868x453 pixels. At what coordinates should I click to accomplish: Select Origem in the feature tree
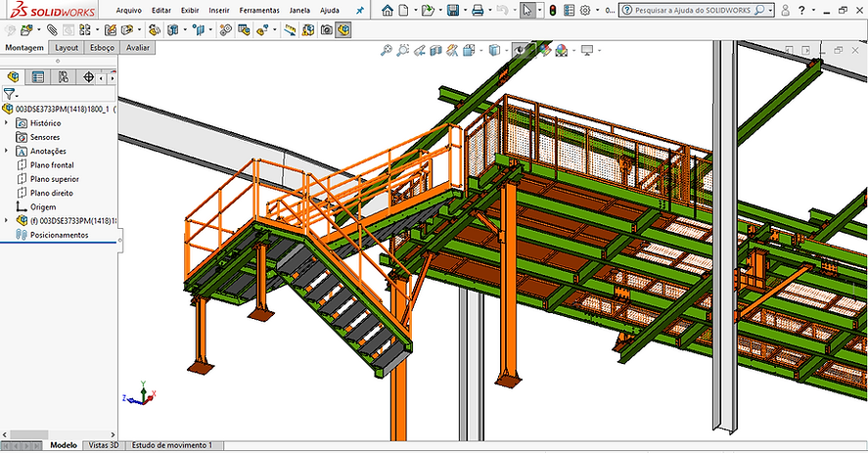[43, 206]
